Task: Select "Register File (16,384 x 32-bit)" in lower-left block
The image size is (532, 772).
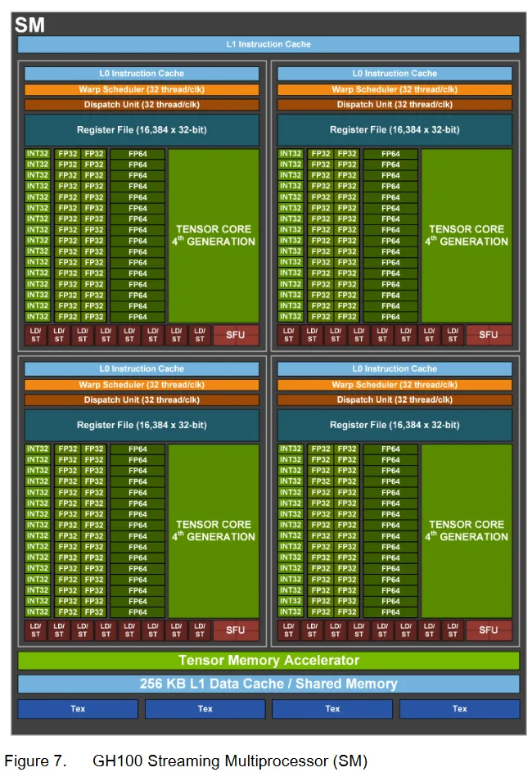Action: coord(142,426)
